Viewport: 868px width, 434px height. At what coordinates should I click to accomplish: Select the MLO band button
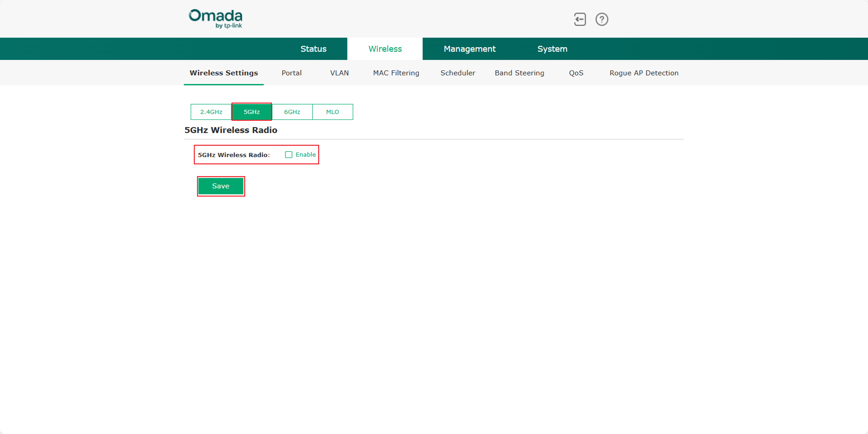click(x=332, y=112)
